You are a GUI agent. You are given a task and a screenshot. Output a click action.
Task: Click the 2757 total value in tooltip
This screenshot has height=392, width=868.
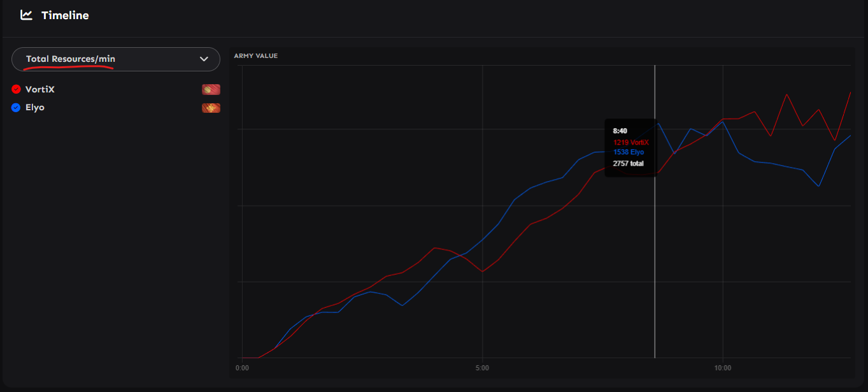[x=628, y=164]
